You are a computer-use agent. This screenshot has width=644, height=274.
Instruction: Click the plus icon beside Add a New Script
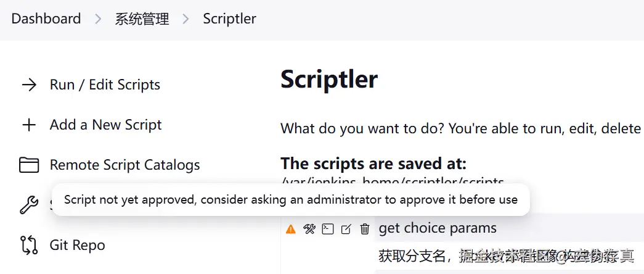(29, 125)
